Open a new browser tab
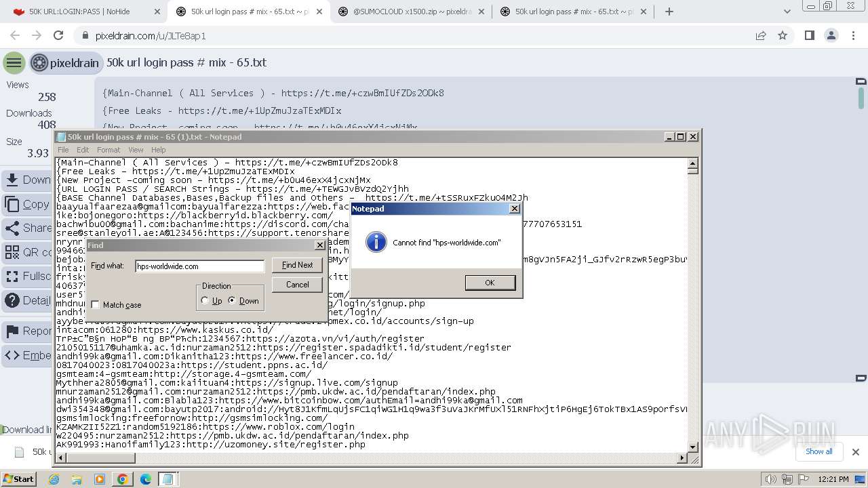The image size is (868, 488). 669,12
